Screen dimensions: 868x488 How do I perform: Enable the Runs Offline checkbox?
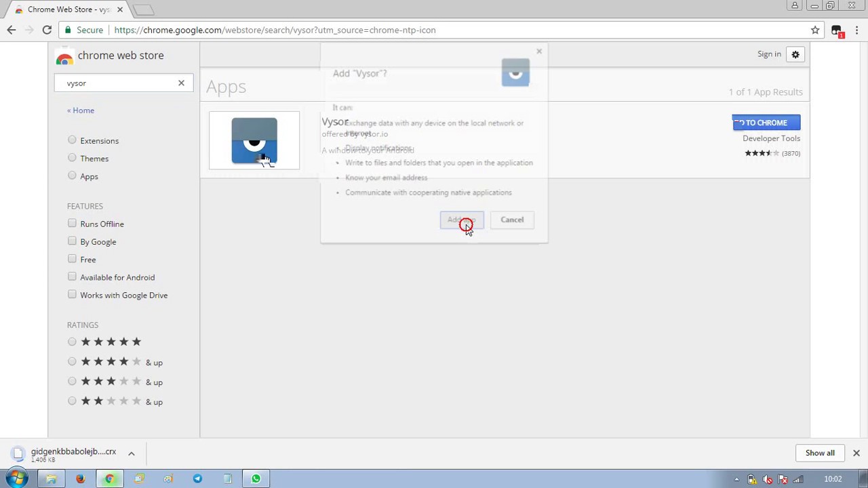(72, 223)
